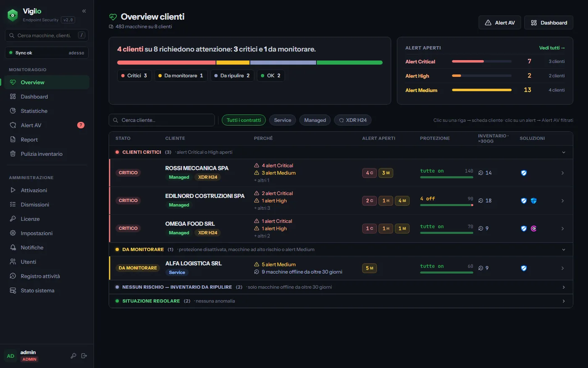Open Statistiche in the sidebar
Screen dimensions: 588x368
click(x=47, y=111)
